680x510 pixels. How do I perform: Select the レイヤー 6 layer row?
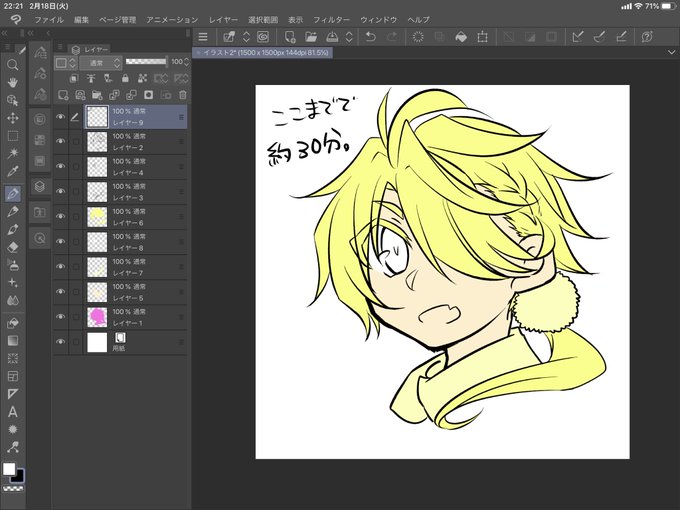tap(121, 217)
